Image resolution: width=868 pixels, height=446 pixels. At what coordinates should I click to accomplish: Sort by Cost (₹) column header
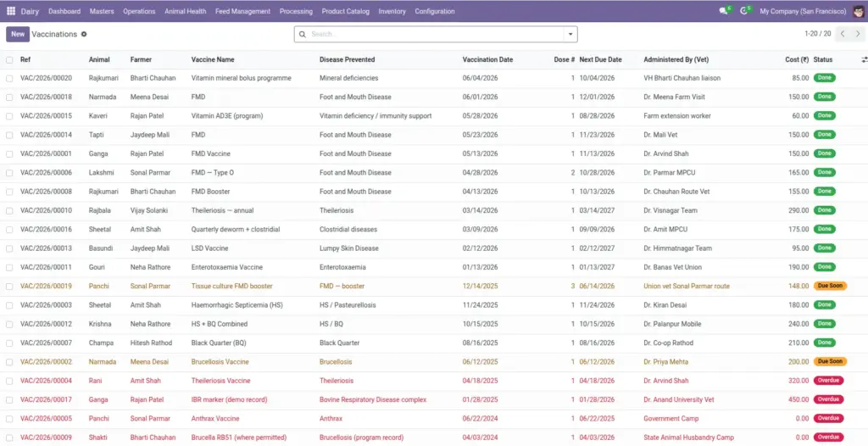tap(797, 60)
